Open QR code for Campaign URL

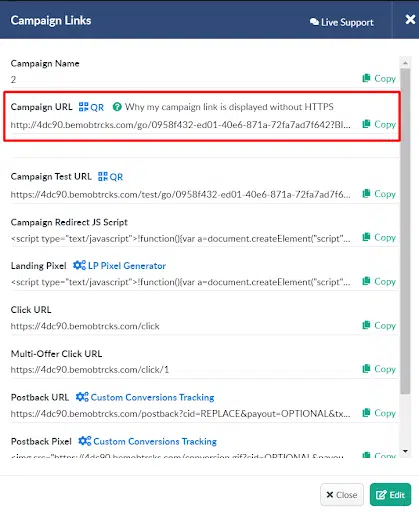pyautogui.click(x=91, y=107)
